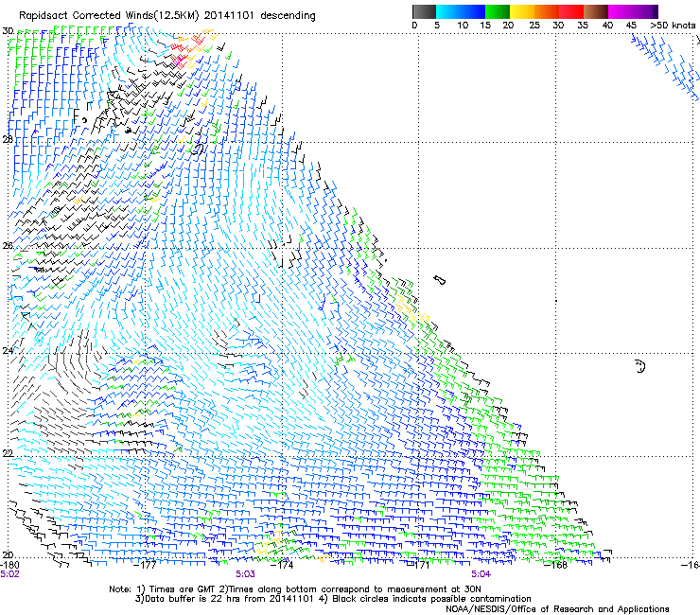Image resolution: width=700 pixels, height=615 pixels.
Task: Click the legend value '25'
Action: click(534, 26)
